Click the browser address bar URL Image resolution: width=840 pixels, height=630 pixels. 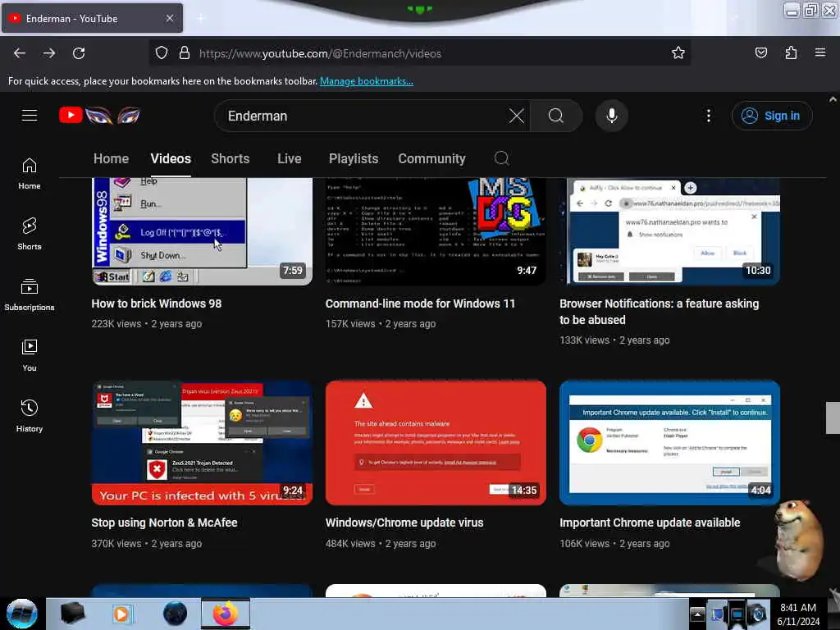[321, 53]
